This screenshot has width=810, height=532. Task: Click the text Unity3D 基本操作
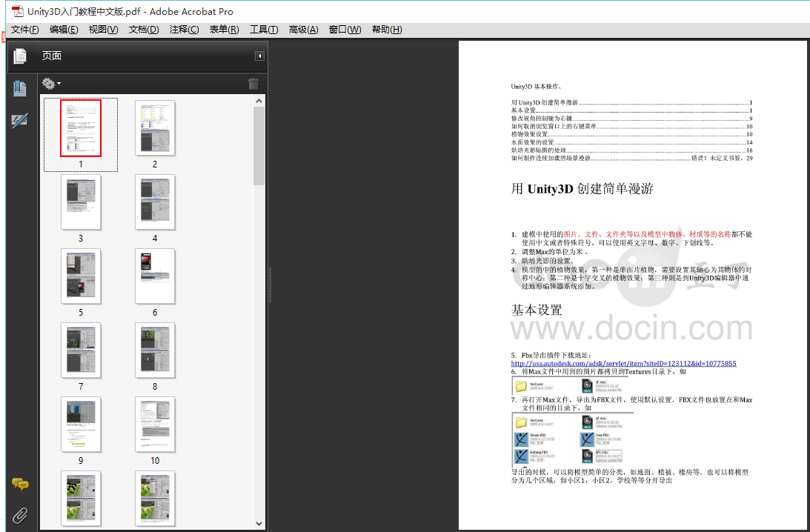point(536,87)
